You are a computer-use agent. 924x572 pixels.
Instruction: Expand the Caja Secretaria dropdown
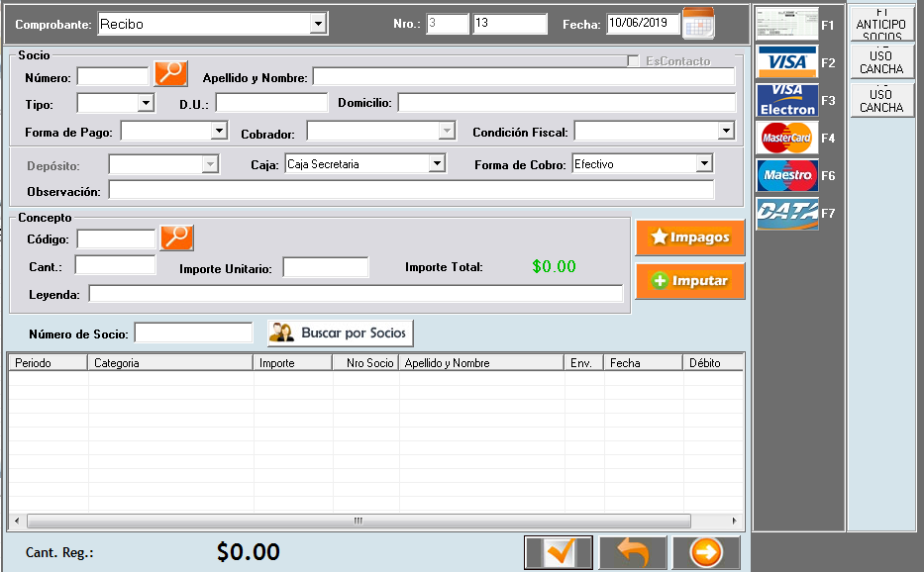click(436, 164)
